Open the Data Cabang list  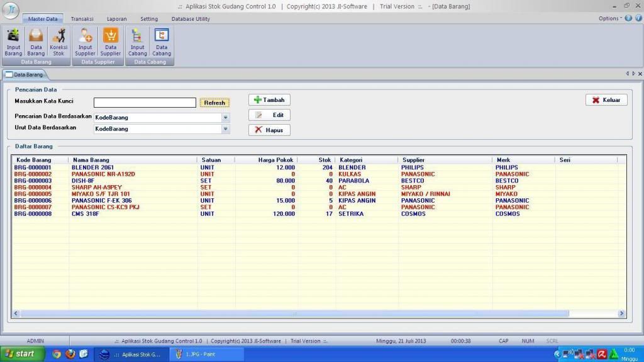pos(162,42)
